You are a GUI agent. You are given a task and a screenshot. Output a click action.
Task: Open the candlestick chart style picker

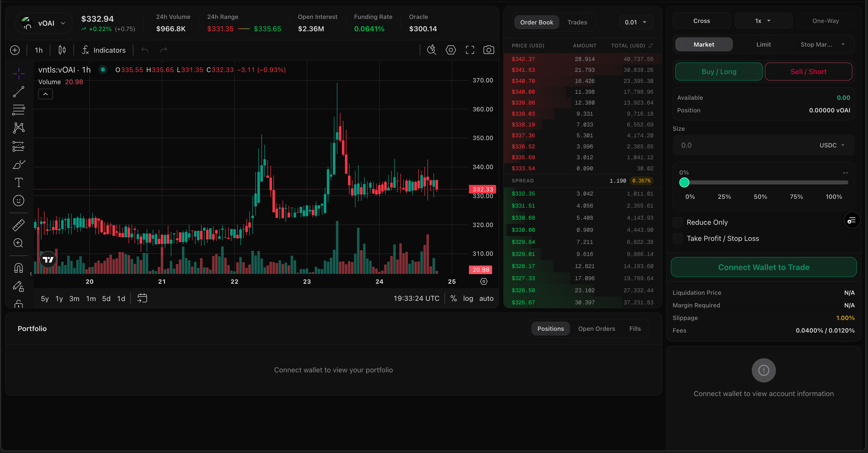coord(62,50)
